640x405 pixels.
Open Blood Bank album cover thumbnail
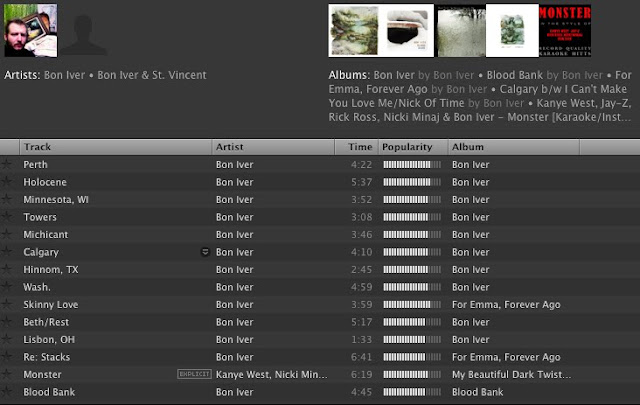click(x=407, y=31)
